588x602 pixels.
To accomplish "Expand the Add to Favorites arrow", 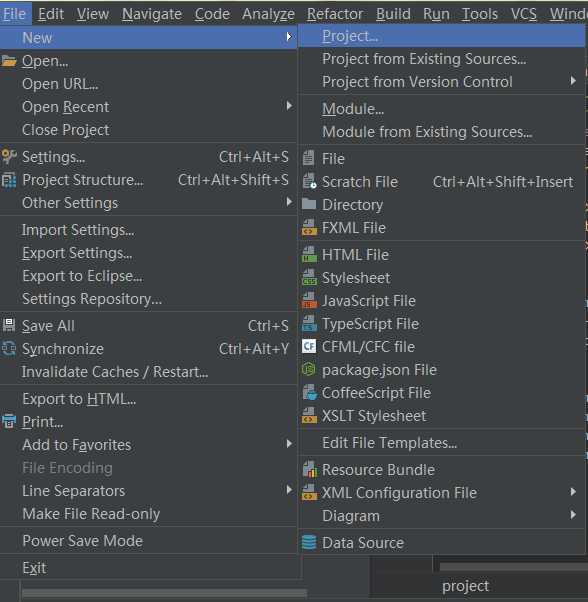I will (x=289, y=443).
